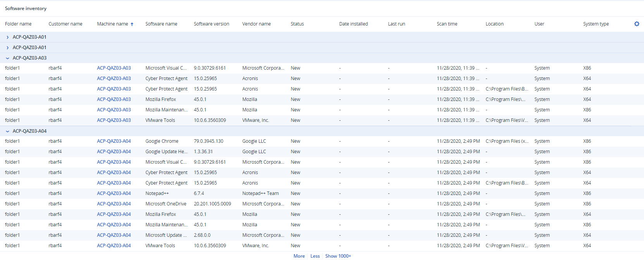Open the column settings gear icon
The image size is (644, 260).
pos(637,24)
